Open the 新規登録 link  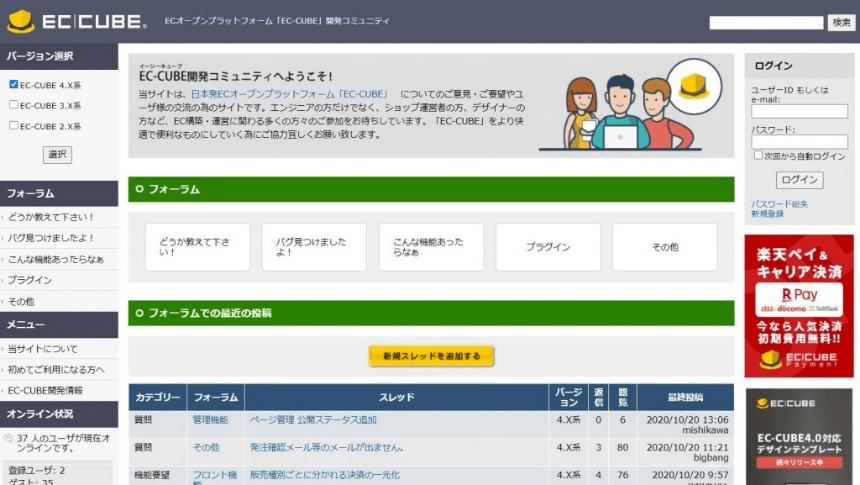tap(767, 213)
